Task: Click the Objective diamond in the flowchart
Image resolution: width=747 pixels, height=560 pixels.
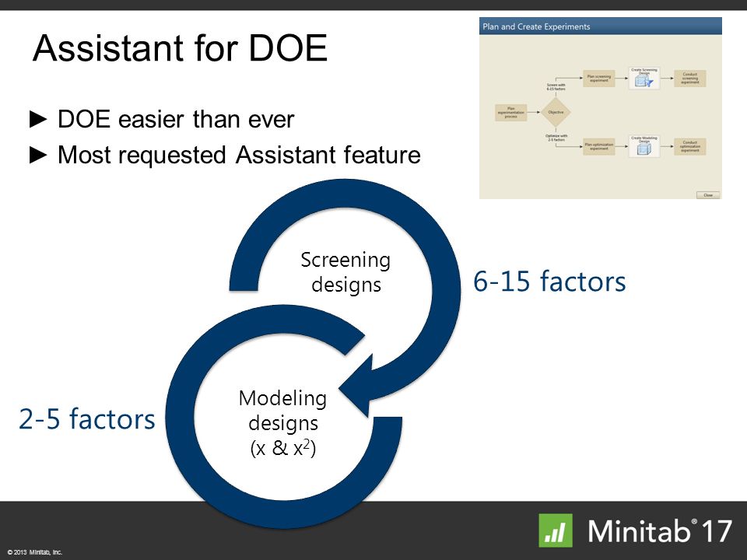Action: [556, 112]
